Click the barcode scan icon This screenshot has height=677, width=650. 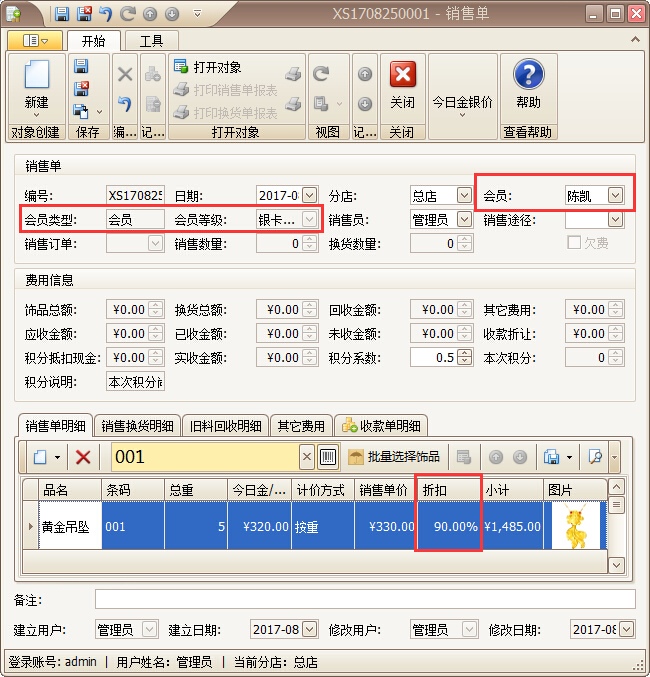(327, 457)
